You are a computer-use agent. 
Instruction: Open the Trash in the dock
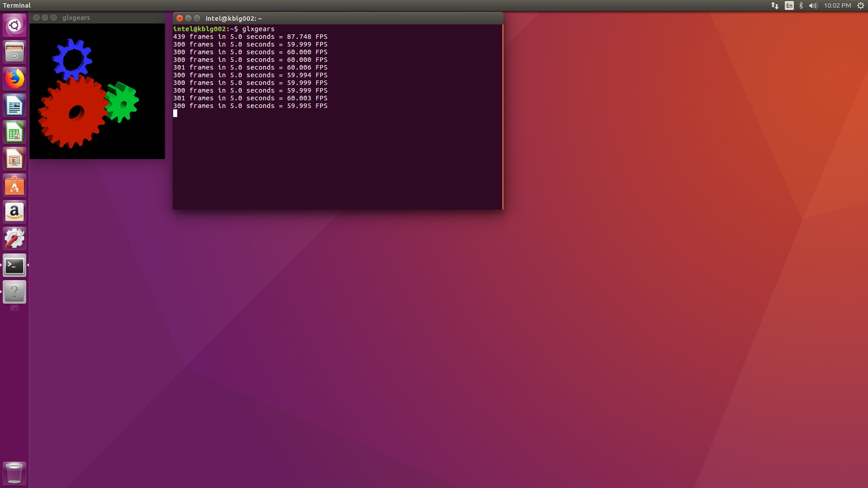pos(14,473)
